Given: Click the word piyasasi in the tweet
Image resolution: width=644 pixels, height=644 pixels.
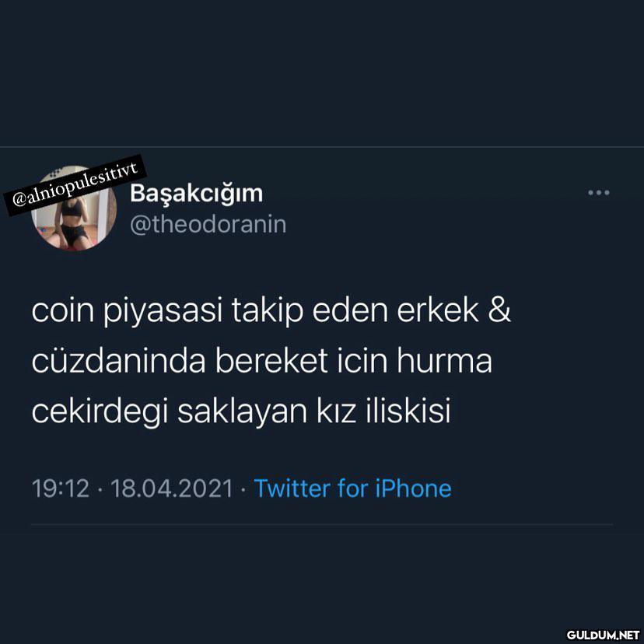Looking at the screenshot, I should click(163, 311).
